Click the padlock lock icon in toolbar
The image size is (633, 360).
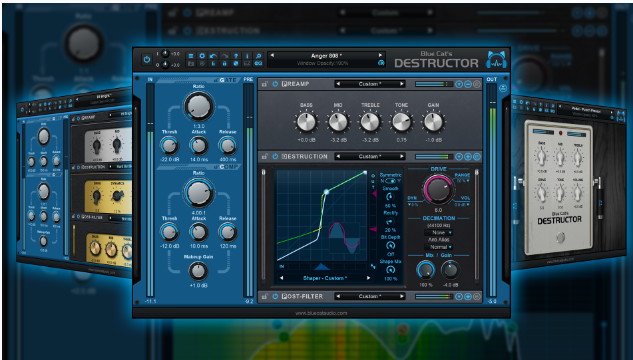[x=225, y=64]
